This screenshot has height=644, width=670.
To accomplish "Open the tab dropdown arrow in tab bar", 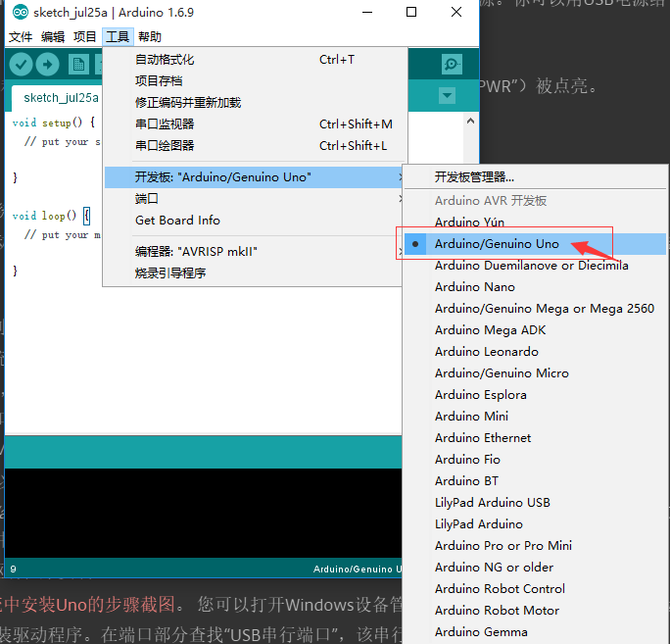I will coord(447,95).
